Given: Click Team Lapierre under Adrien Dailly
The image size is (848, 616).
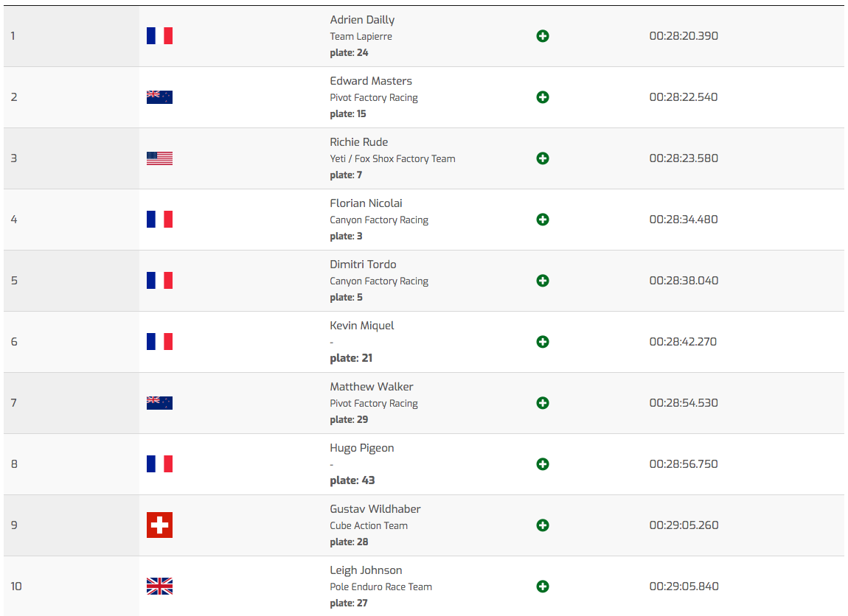Looking at the screenshot, I should coord(361,37).
